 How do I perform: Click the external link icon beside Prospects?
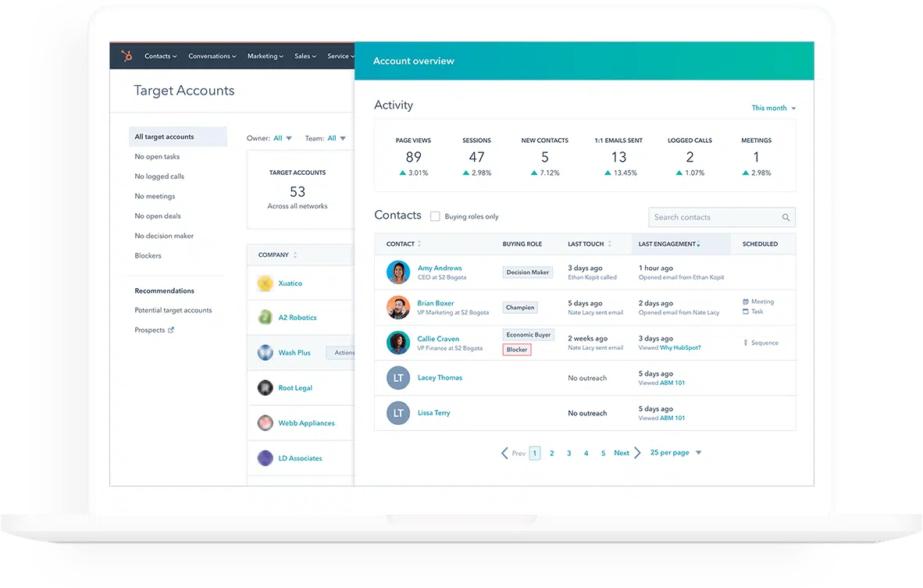click(x=172, y=330)
